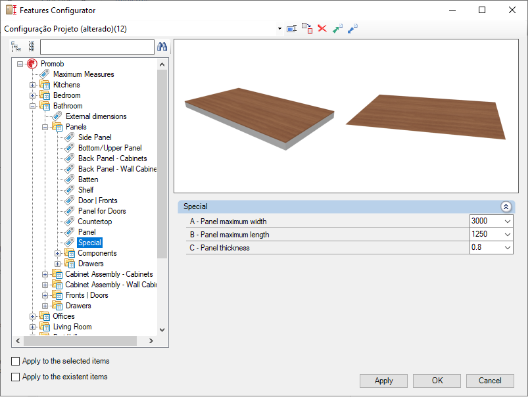Select Back Panel - Wall Cabinets item
This screenshot has height=403, width=532.
(x=117, y=169)
